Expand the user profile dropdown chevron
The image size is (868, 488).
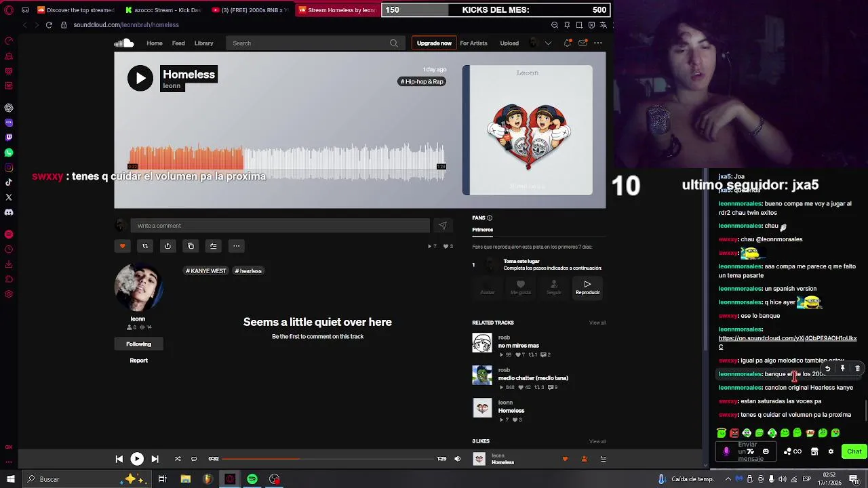pyautogui.click(x=548, y=43)
